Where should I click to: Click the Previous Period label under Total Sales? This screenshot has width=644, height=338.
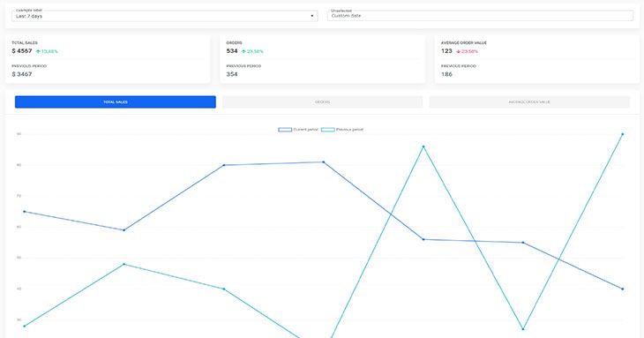coord(29,66)
